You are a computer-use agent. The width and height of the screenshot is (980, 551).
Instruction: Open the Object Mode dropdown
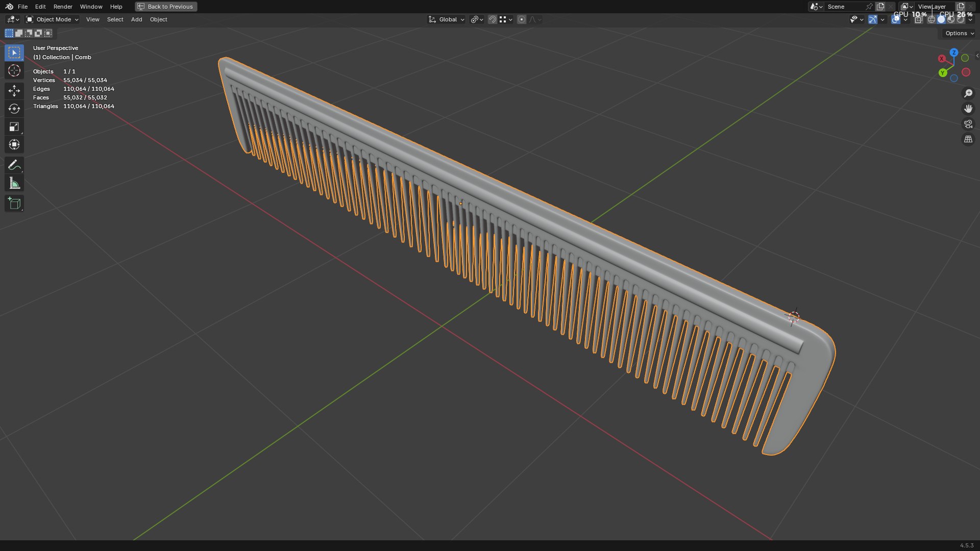[x=52, y=19]
